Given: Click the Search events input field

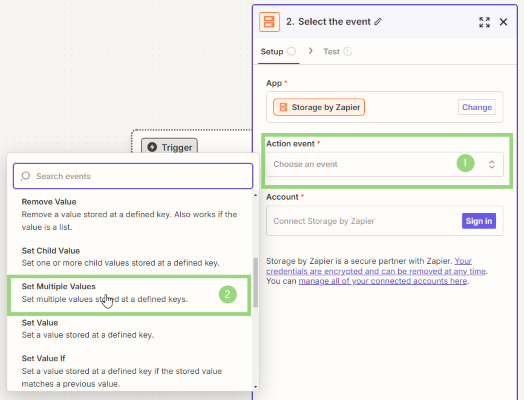Looking at the screenshot, I should pyautogui.click(x=133, y=176).
